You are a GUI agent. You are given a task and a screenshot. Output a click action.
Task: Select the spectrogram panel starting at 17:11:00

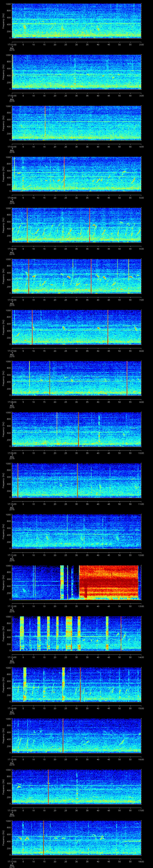click(x=77, y=531)
